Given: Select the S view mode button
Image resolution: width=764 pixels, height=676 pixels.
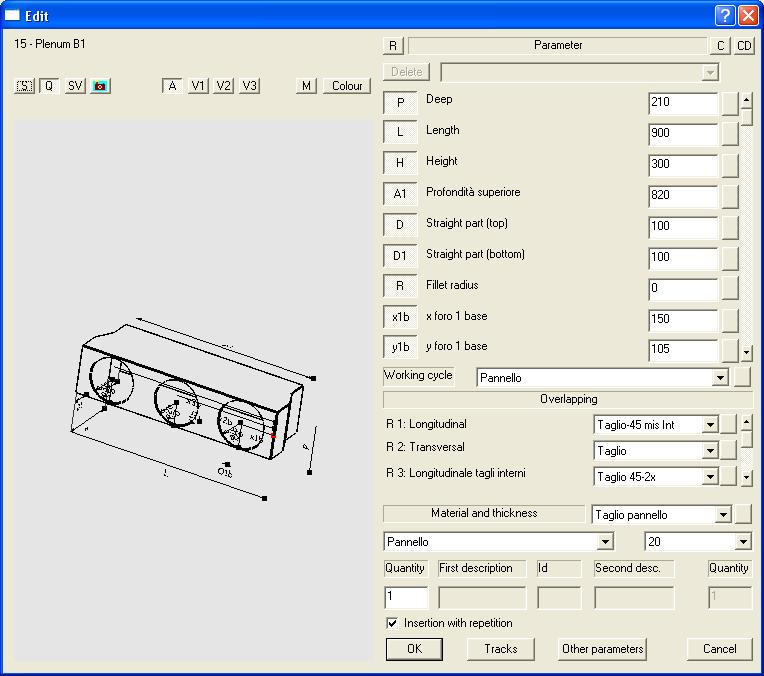Looking at the screenshot, I should [25, 86].
